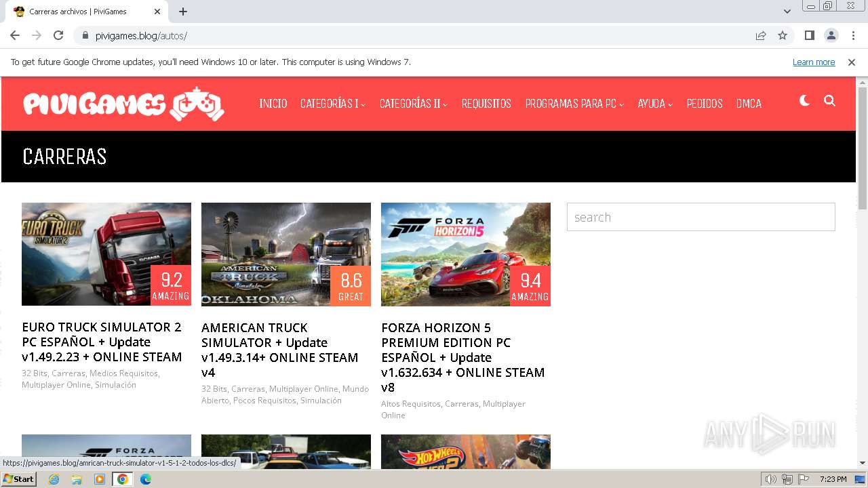The width and height of the screenshot is (868, 488).
Task: Reload the page
Action: pyautogui.click(x=58, y=35)
